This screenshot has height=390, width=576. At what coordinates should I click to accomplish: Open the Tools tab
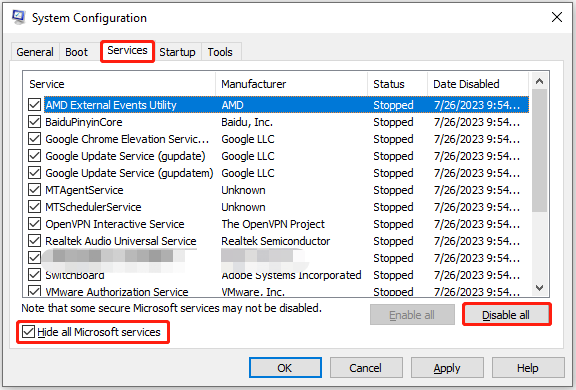[220, 52]
